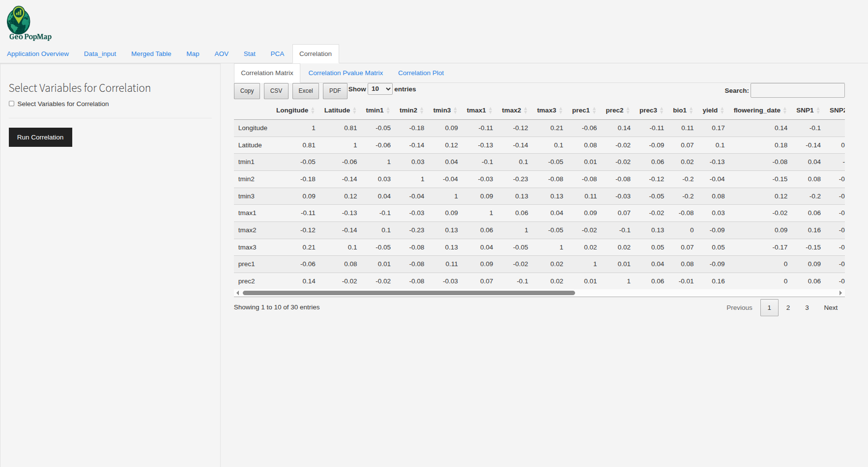Switch to the Stat tab
Image resolution: width=868 pixels, height=467 pixels.
[250, 54]
